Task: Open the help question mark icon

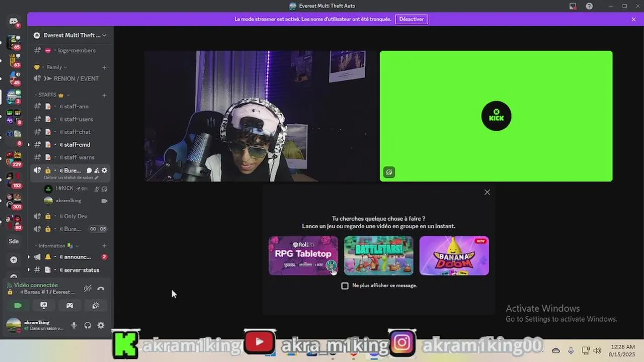Action: [589, 6]
